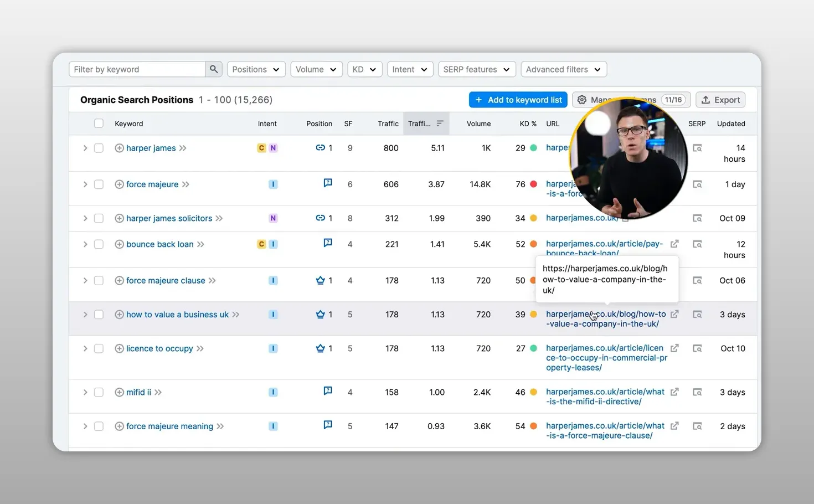The width and height of the screenshot is (814, 504).
Task: Open external link icon for 'mifid ii' URL
Action: (674, 392)
